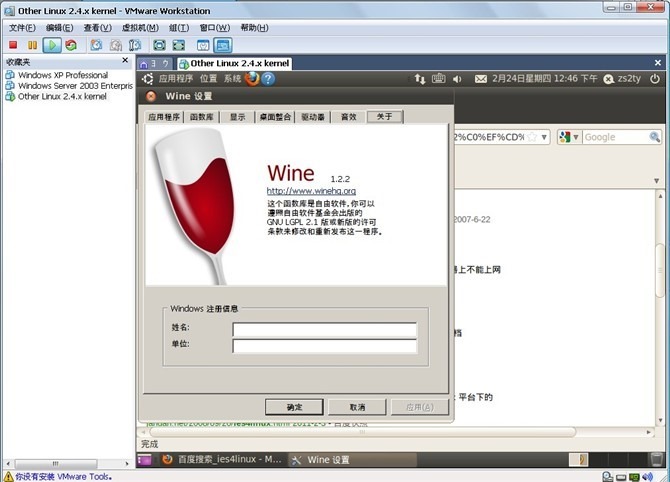Click the reset VM toolbar icon
This screenshot has height=482, width=670.
(x=71, y=45)
